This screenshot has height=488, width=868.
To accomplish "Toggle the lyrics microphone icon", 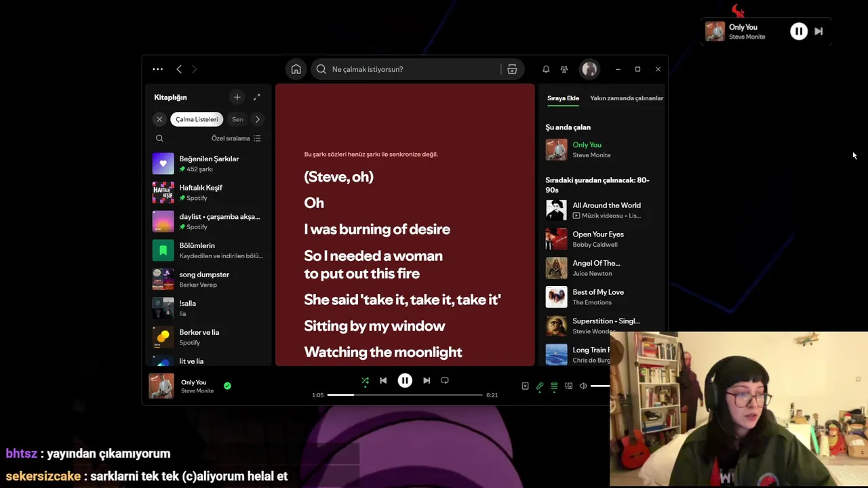I will point(540,386).
